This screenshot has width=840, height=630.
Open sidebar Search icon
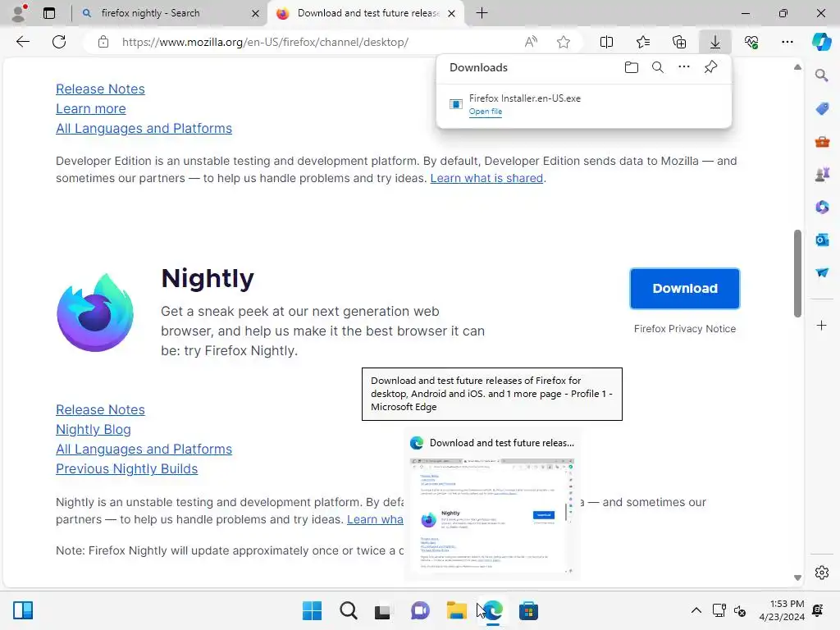click(x=822, y=75)
